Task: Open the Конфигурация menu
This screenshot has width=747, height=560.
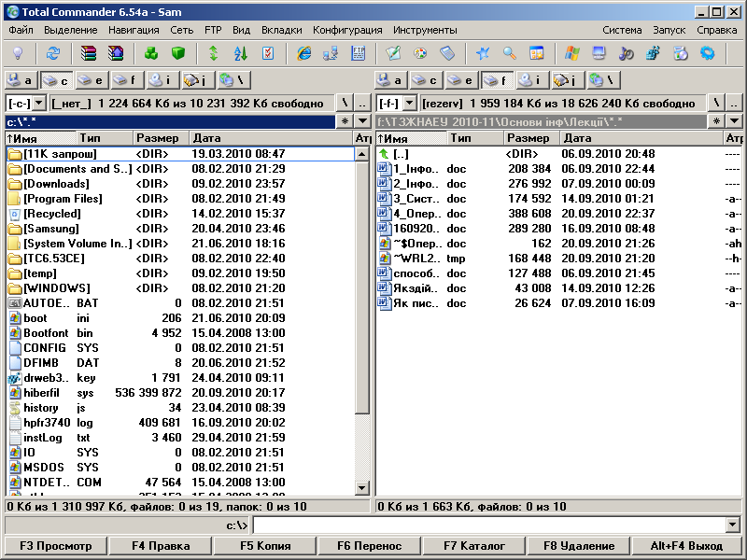Action: [347, 30]
